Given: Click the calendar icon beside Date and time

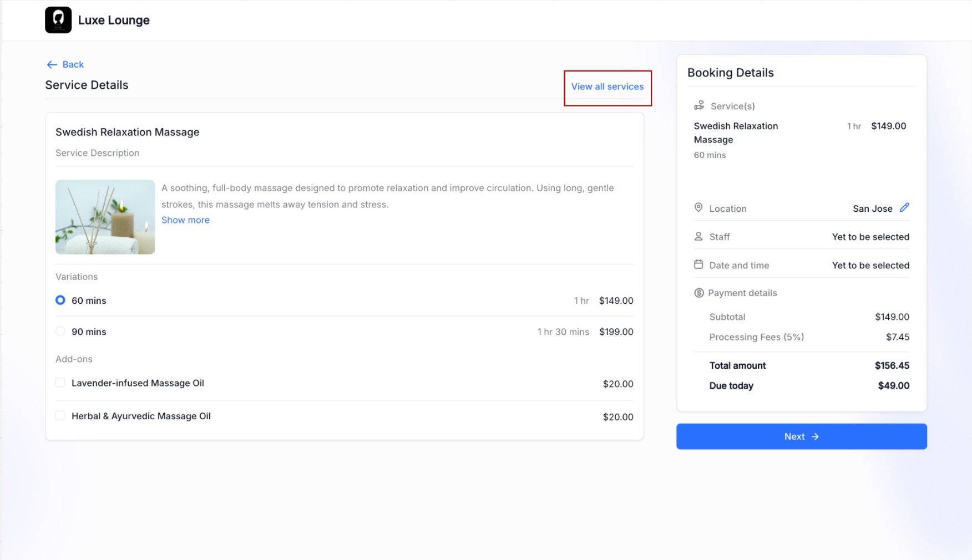Looking at the screenshot, I should [698, 265].
